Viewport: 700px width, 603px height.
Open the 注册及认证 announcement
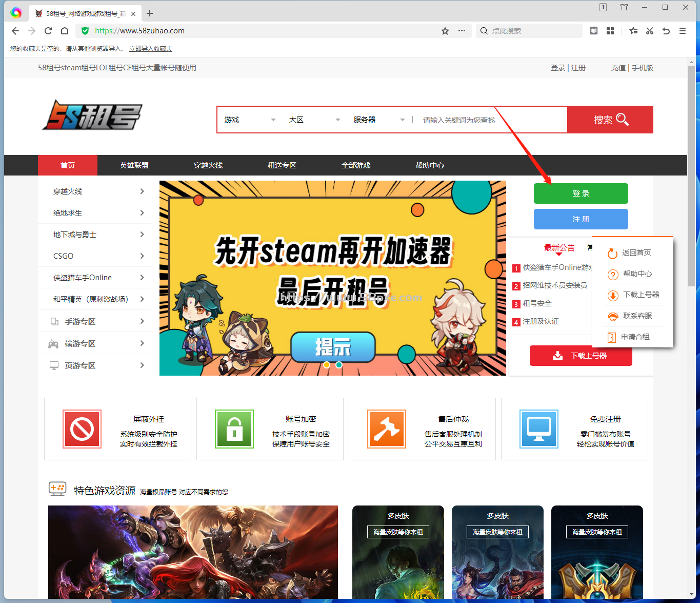[541, 321]
